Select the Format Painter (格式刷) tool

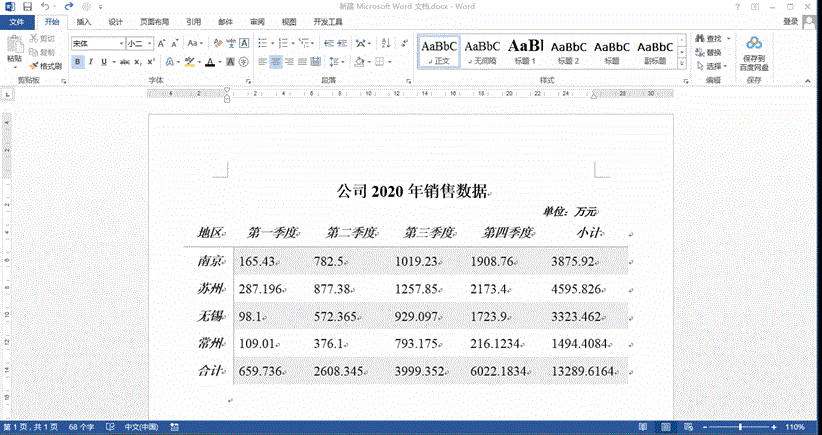point(47,65)
